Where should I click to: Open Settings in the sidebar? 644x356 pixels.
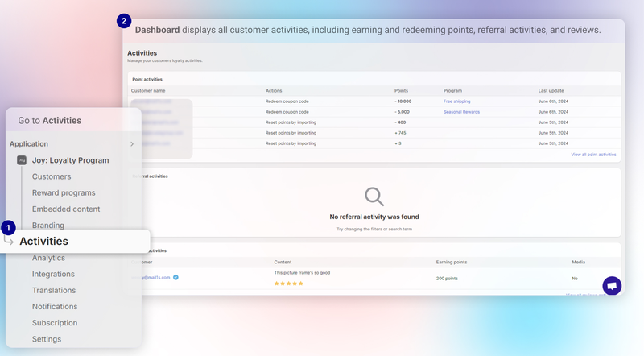(x=47, y=339)
